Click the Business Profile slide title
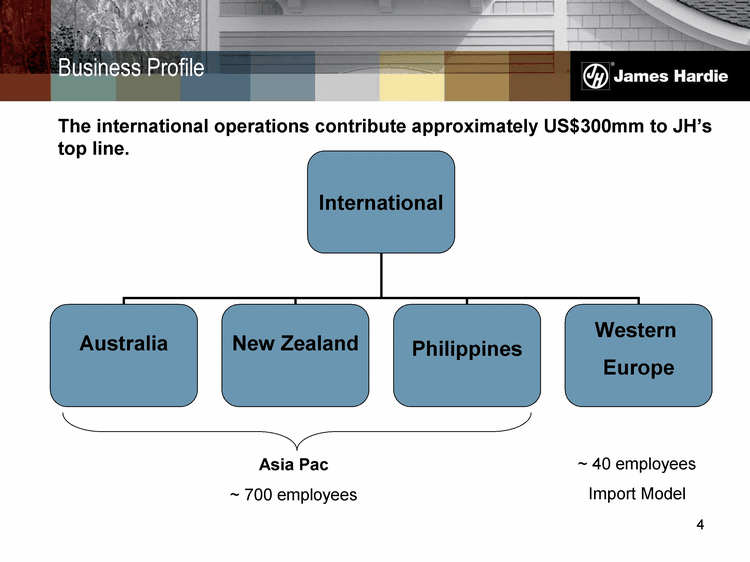 tap(131, 67)
